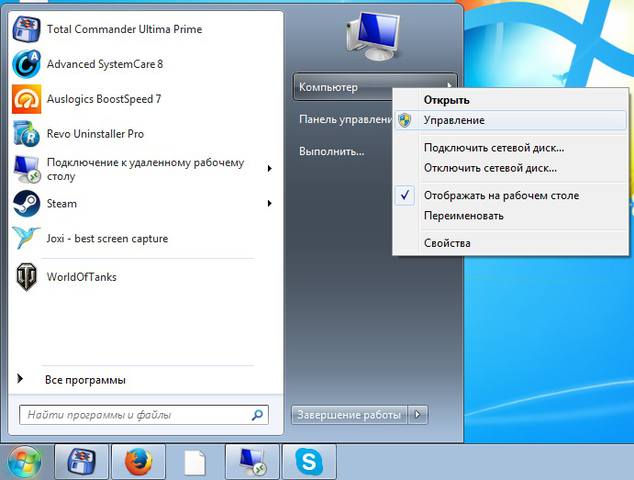Click Выполнить... in Start menu
Viewport: 634px width, 480px height.
click(x=332, y=152)
